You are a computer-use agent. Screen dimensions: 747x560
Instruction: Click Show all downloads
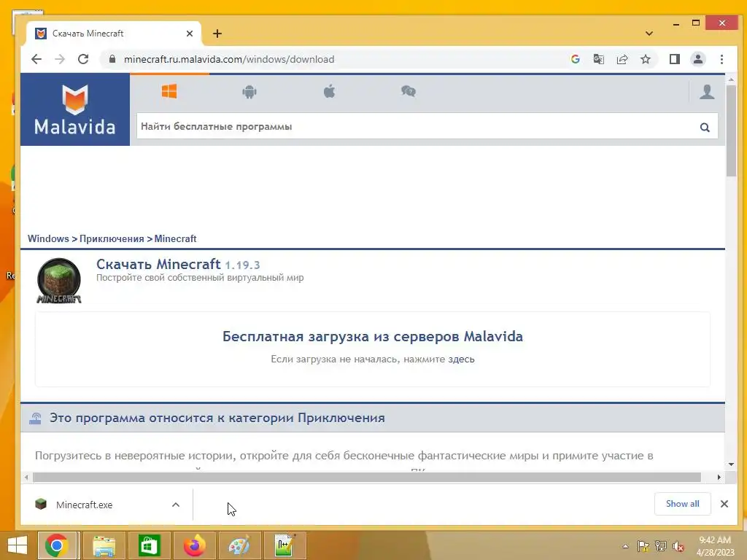click(682, 504)
